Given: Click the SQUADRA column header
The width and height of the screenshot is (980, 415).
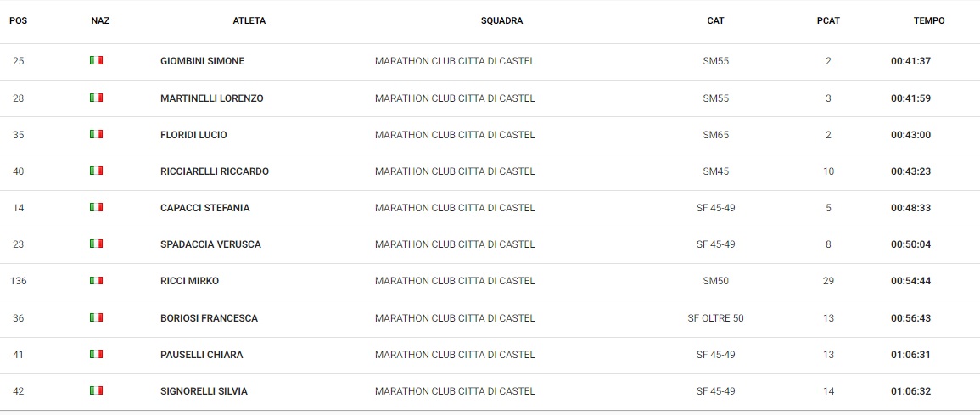Looking at the screenshot, I should point(501,20).
